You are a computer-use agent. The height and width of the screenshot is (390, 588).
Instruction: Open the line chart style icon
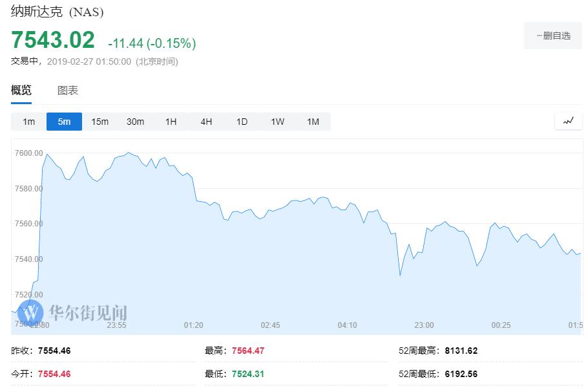(x=569, y=121)
